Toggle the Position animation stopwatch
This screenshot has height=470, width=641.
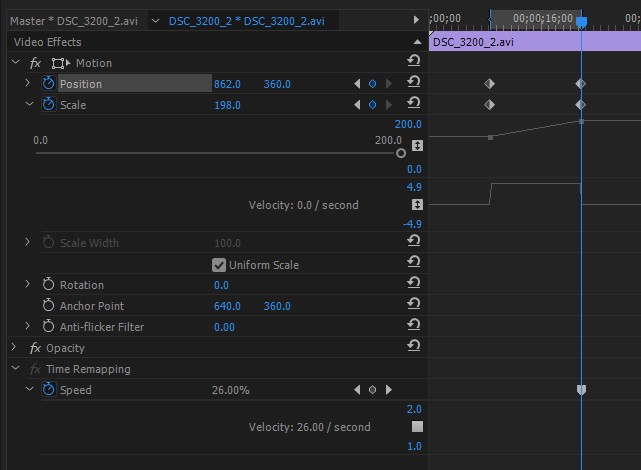pyautogui.click(x=48, y=83)
